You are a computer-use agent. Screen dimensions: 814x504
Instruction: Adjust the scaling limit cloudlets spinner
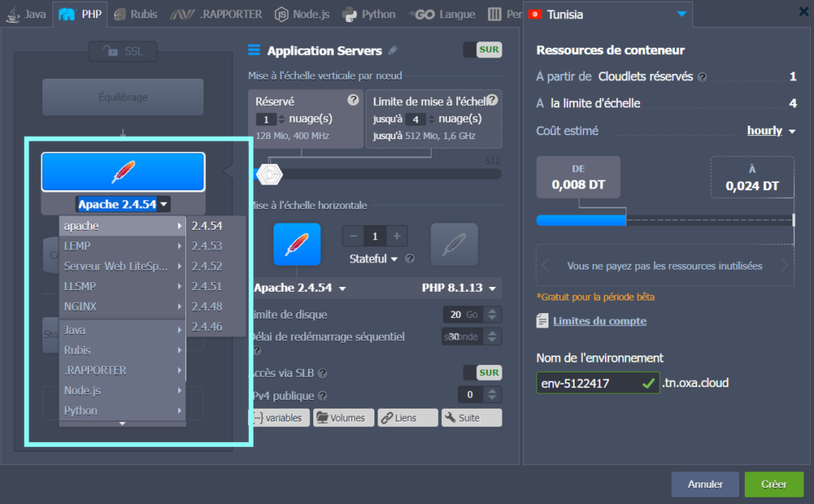pos(431,119)
